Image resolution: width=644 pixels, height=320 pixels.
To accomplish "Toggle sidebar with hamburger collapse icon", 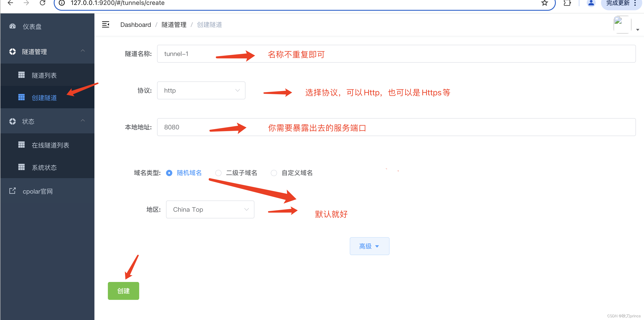I will 105,24.
